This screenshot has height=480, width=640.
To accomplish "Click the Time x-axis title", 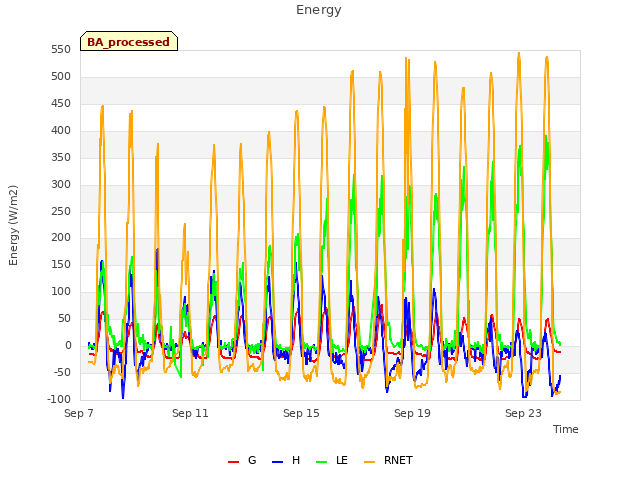I will point(566,429).
